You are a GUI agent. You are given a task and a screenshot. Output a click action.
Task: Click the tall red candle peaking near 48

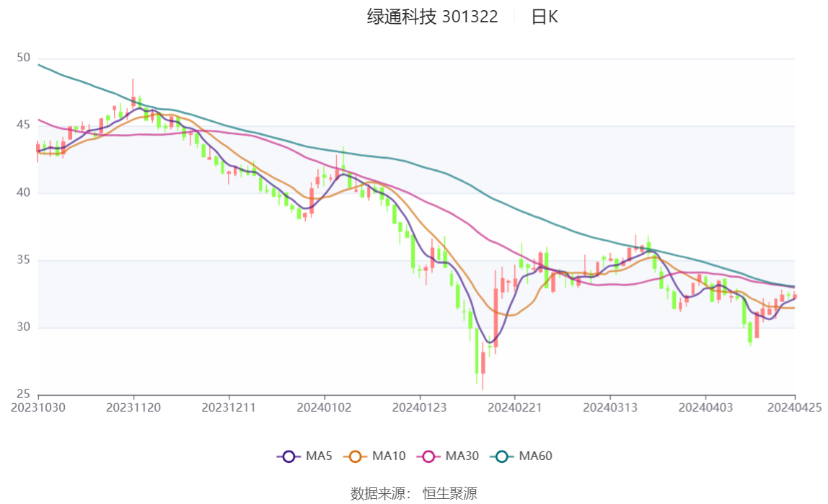133,95
